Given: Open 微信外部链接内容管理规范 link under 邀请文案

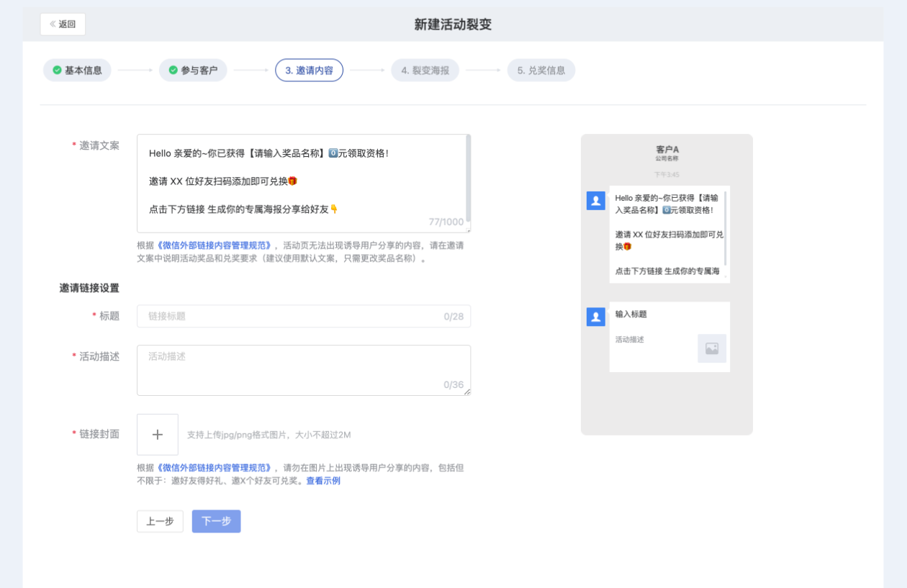Looking at the screenshot, I should [x=214, y=245].
